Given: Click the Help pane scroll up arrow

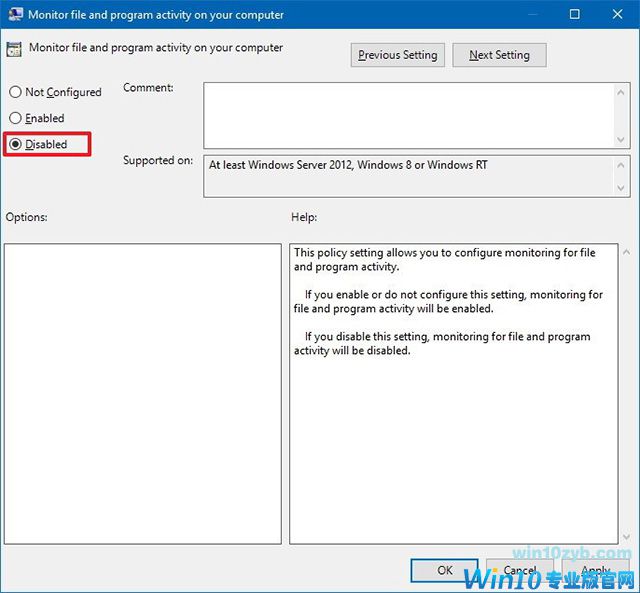Looking at the screenshot, I should click(627, 252).
